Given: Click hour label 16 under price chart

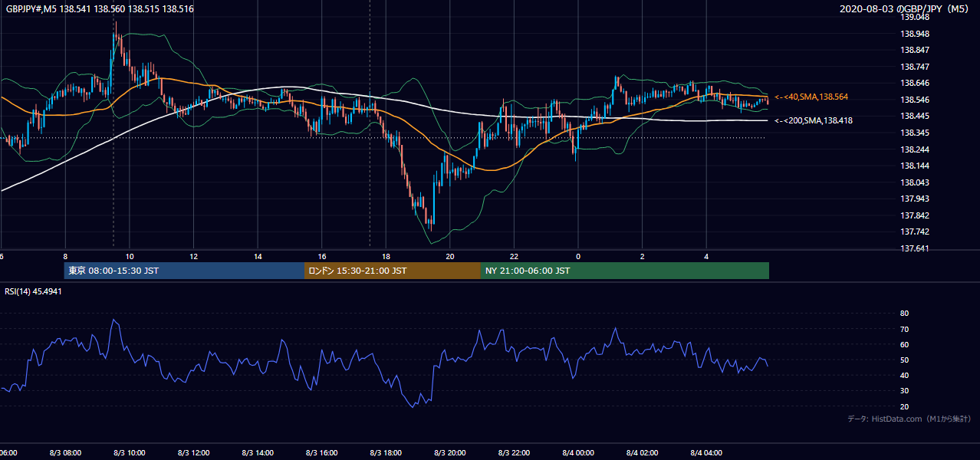Looking at the screenshot, I should [x=322, y=256].
